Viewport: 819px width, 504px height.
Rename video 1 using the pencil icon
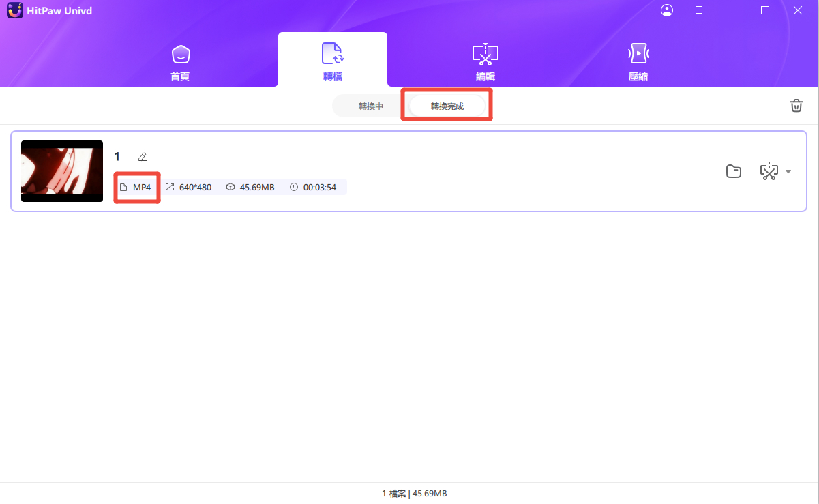(143, 157)
